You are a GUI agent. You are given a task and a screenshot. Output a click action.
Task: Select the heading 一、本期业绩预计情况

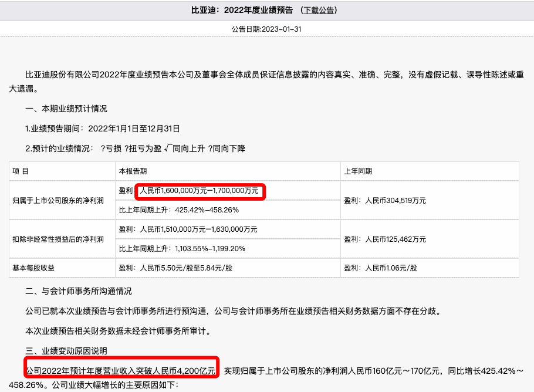[66, 109]
